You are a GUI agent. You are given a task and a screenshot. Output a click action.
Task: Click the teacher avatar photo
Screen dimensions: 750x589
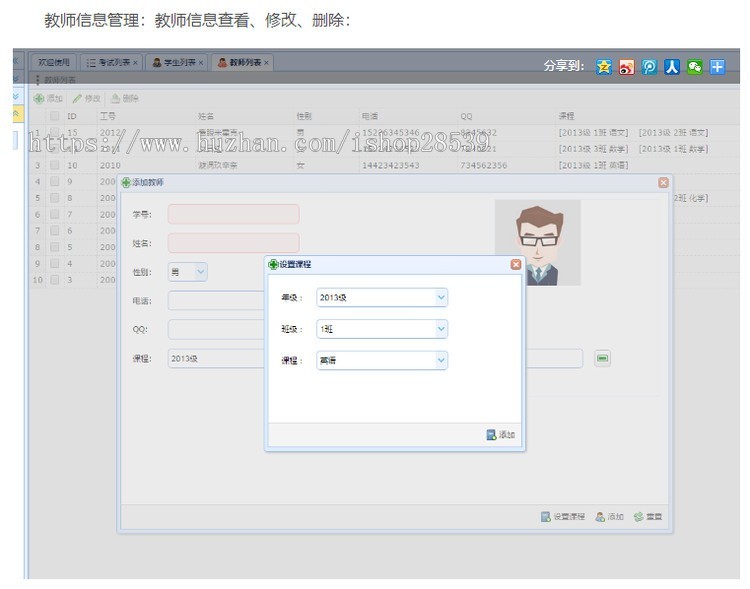(x=538, y=243)
